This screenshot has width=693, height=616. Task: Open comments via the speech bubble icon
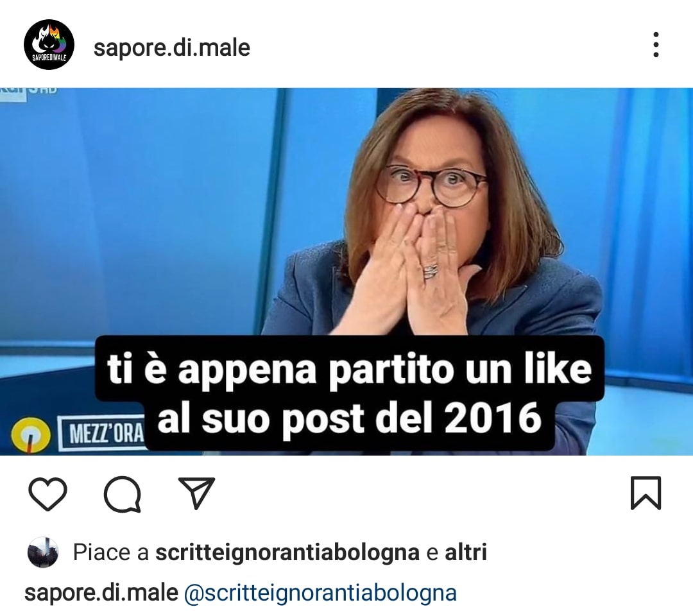pyautogui.click(x=123, y=493)
